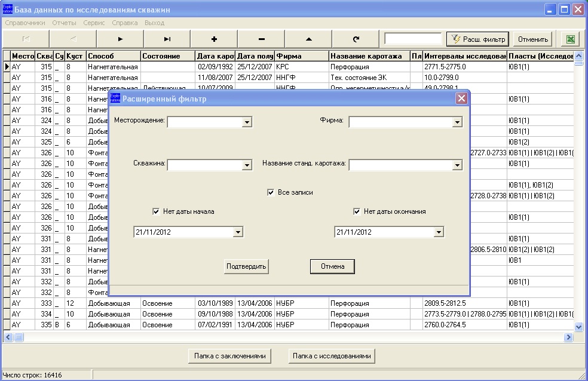Click the Способ column header
The width and height of the screenshot is (588, 381).
(x=114, y=56)
